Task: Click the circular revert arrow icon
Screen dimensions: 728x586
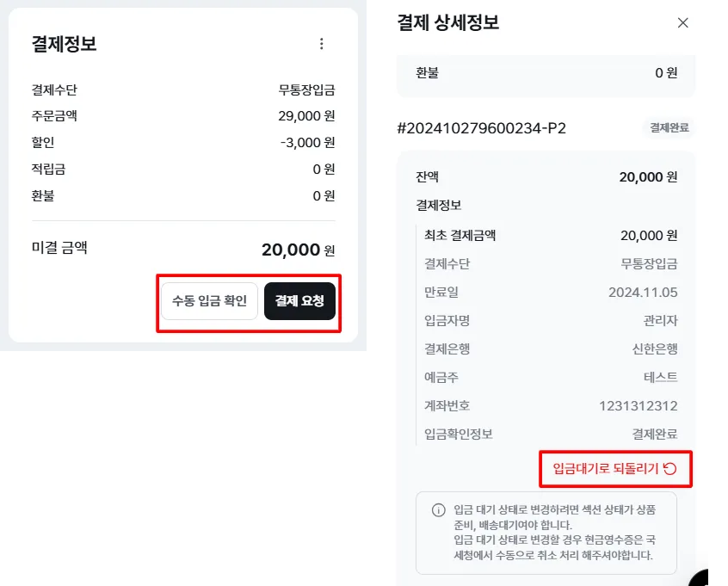Action: (671, 469)
